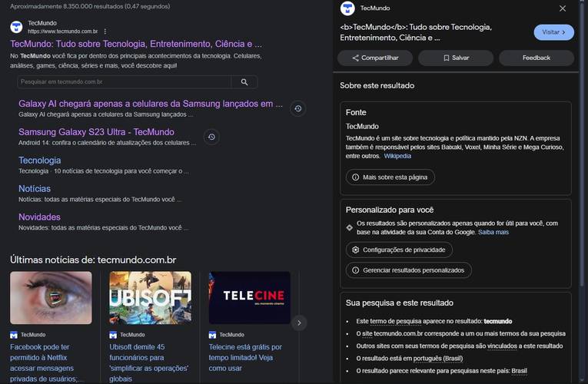Open the Wikipedia link in Fonte section
The height and width of the screenshot is (384, 588).
point(397,156)
